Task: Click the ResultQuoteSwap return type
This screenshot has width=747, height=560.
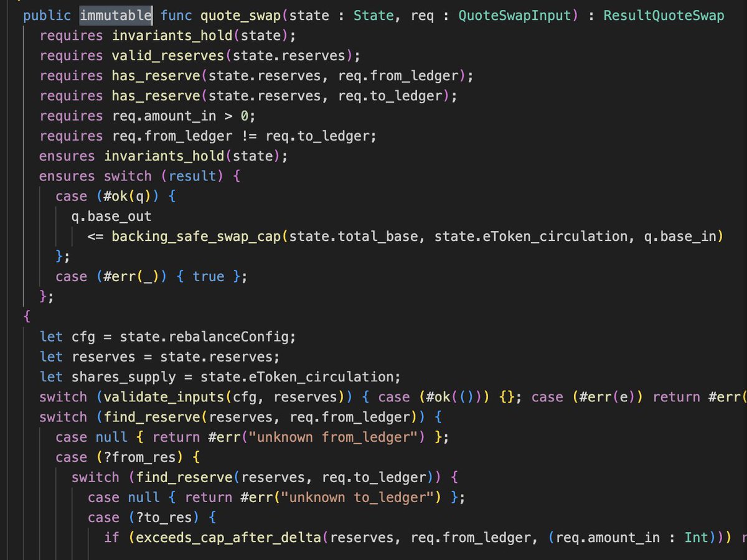Action: click(664, 16)
